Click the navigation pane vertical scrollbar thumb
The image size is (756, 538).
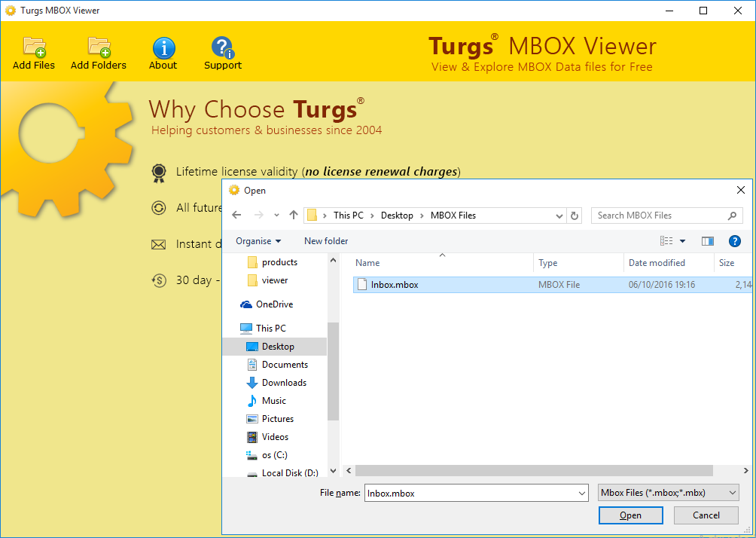pos(333,371)
